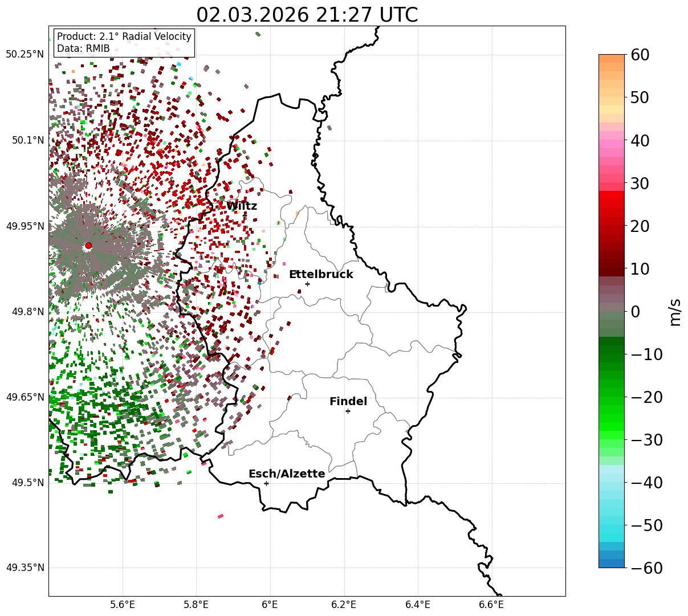Click the 5.8°E longitude label
688x616 pixels.
point(196,605)
